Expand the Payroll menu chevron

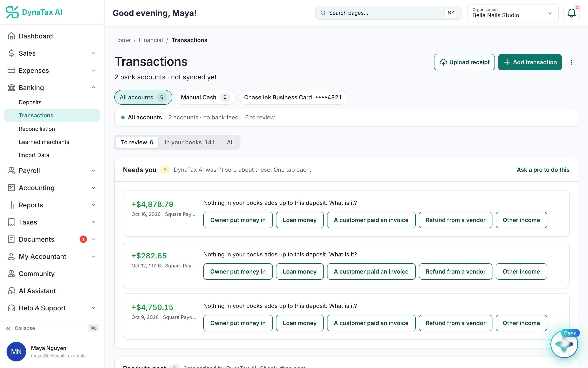[x=93, y=171]
